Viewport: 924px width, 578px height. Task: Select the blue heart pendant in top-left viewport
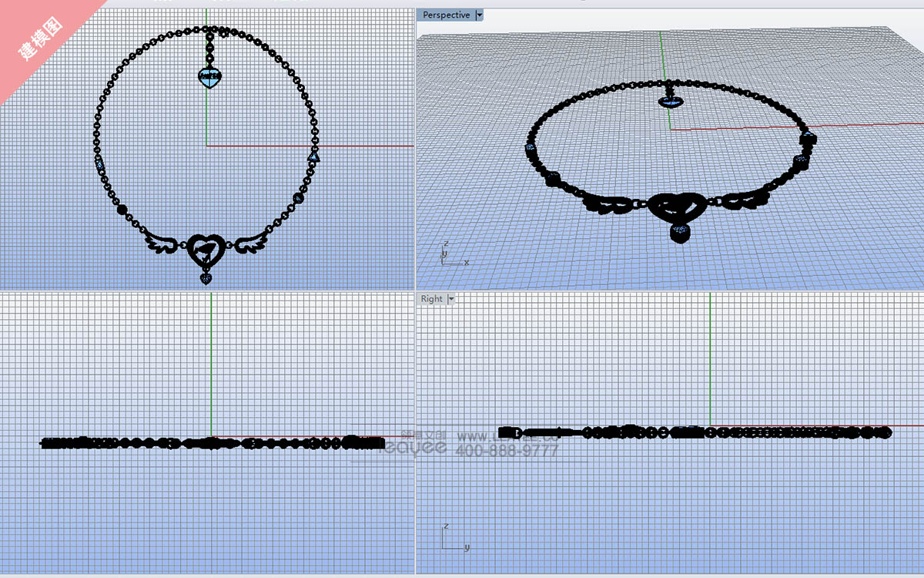click(x=209, y=77)
